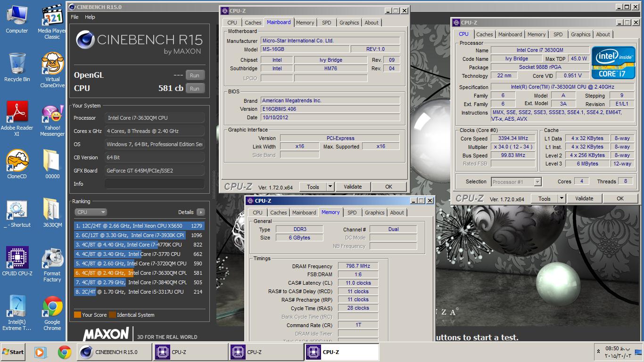Select ranking row Xeon CPU X5650

(139, 226)
